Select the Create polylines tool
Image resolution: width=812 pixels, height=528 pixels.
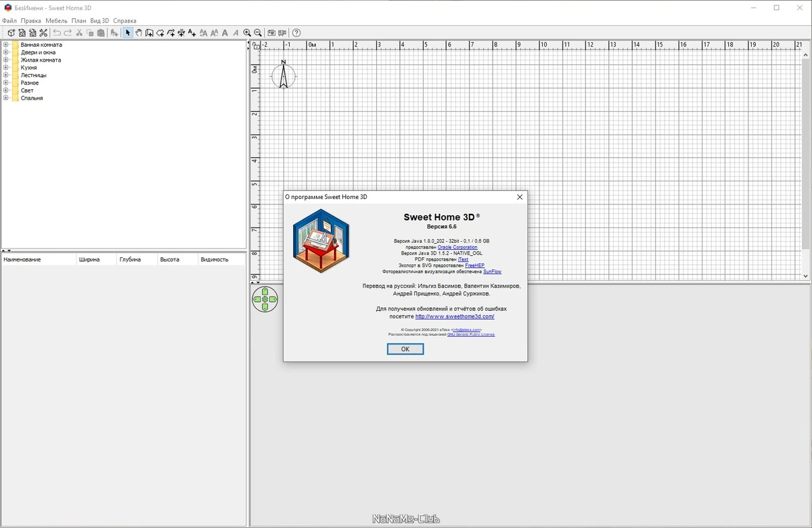[171, 32]
